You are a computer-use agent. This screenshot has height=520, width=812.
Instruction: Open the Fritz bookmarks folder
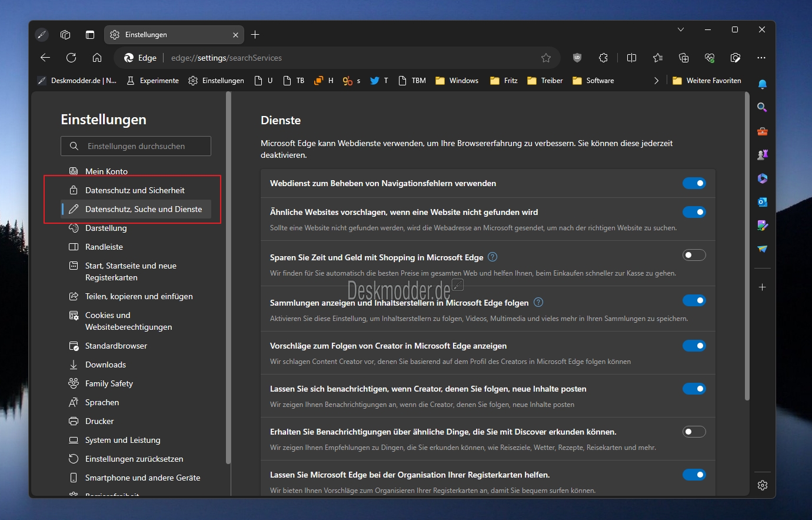pyautogui.click(x=504, y=81)
